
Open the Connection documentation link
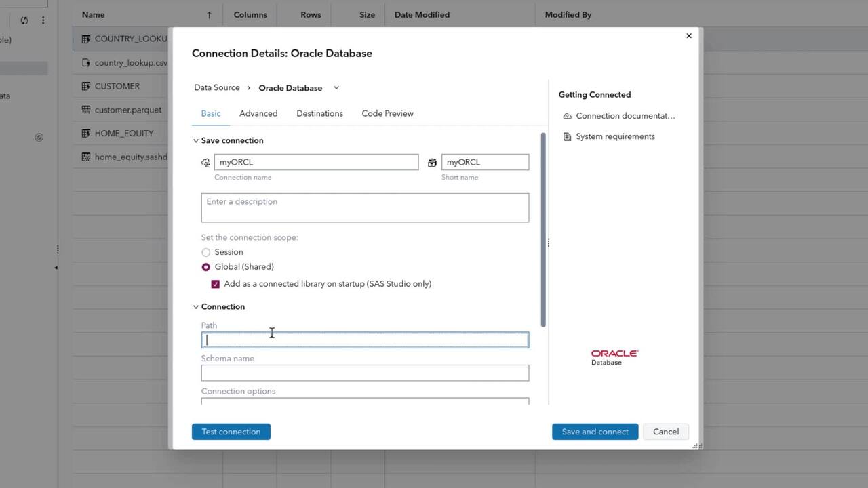625,116
